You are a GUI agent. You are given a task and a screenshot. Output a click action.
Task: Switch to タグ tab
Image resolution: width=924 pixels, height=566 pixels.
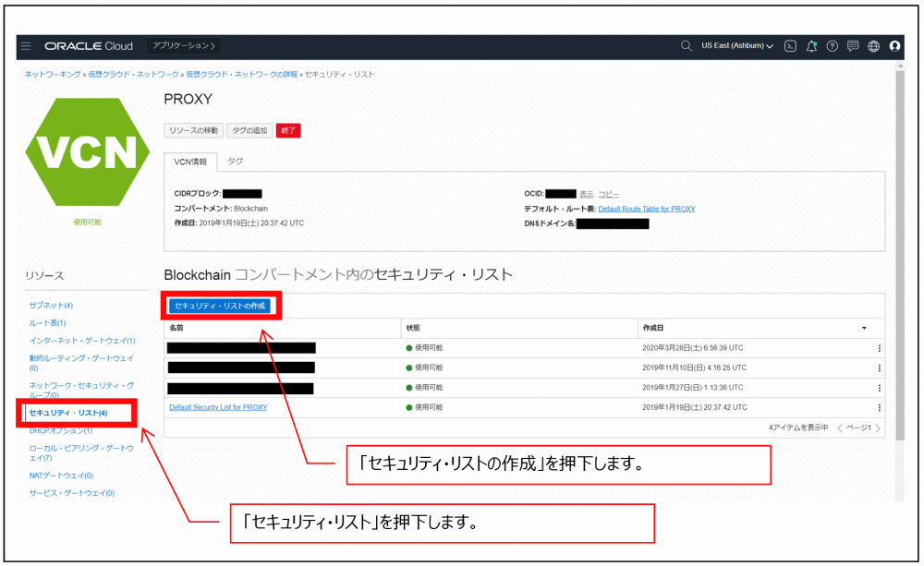tap(235, 162)
